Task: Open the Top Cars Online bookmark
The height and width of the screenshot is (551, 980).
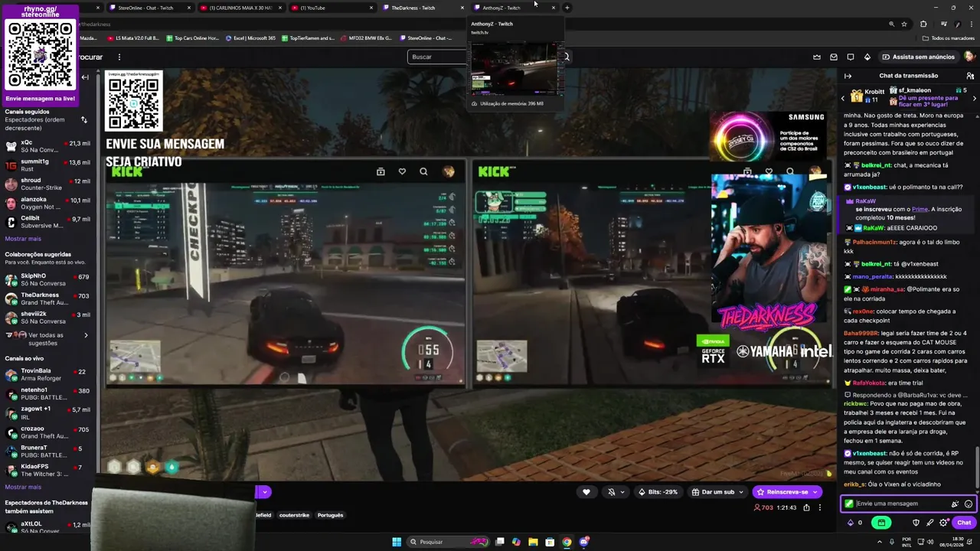Action: pyautogui.click(x=191, y=37)
